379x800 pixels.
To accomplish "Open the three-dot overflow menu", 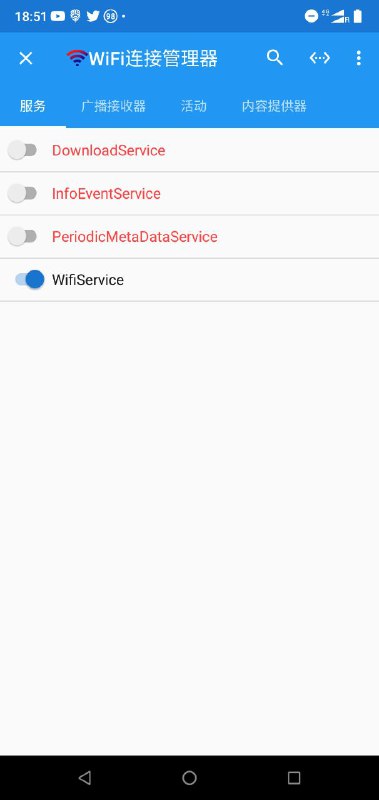I will [x=359, y=58].
